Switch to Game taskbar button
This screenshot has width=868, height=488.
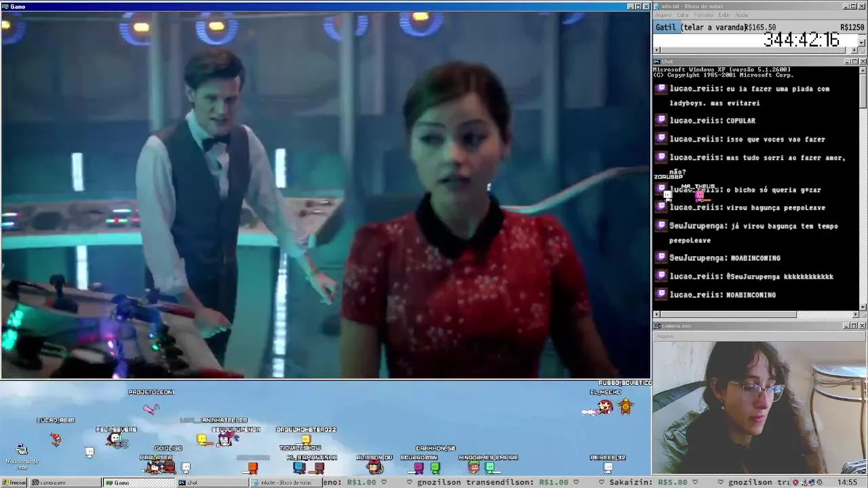(138, 483)
